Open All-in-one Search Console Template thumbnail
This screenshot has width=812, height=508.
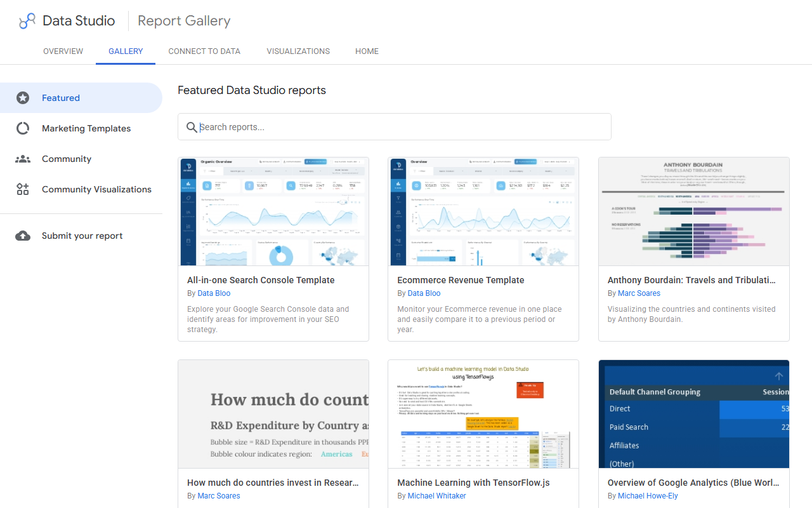point(273,211)
